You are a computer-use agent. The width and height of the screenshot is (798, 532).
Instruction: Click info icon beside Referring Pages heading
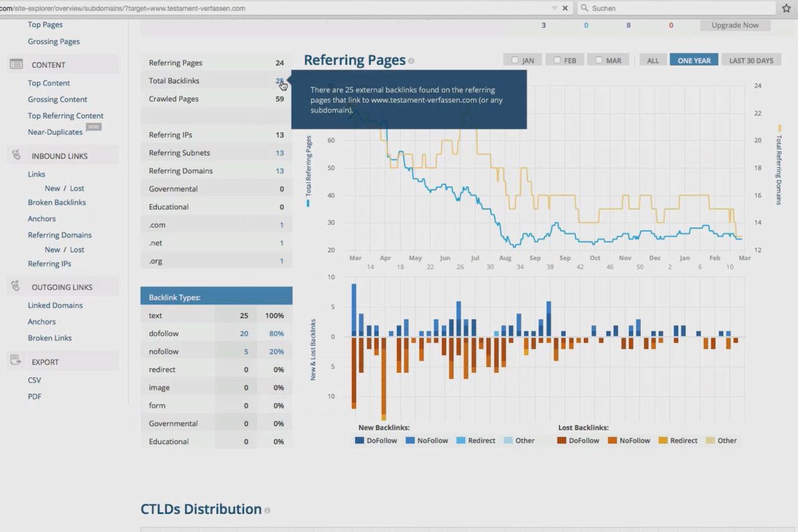click(412, 61)
